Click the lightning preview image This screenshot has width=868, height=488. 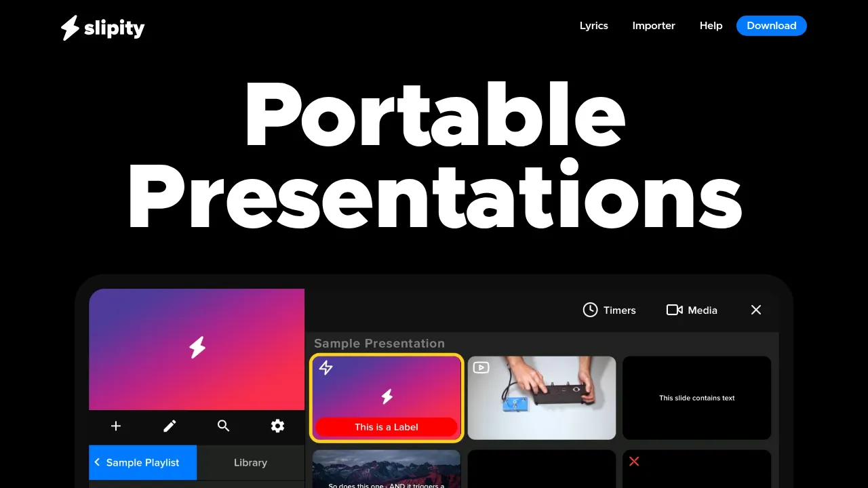(197, 349)
